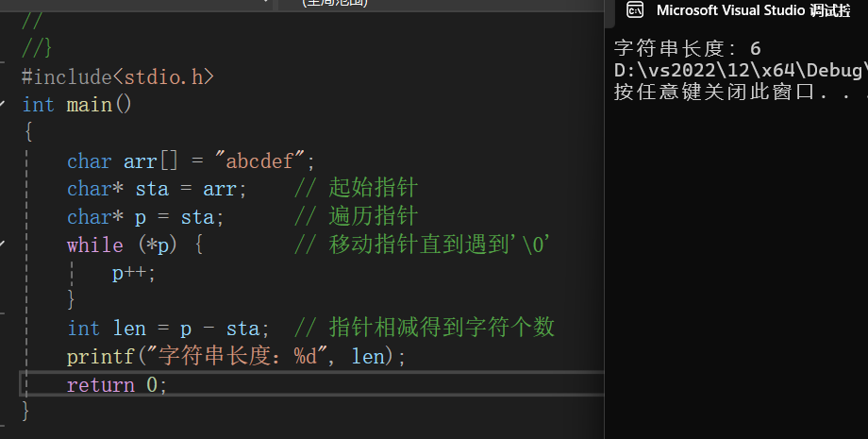Click the #include<stdio.h> line
The image size is (868, 439).
(117, 77)
